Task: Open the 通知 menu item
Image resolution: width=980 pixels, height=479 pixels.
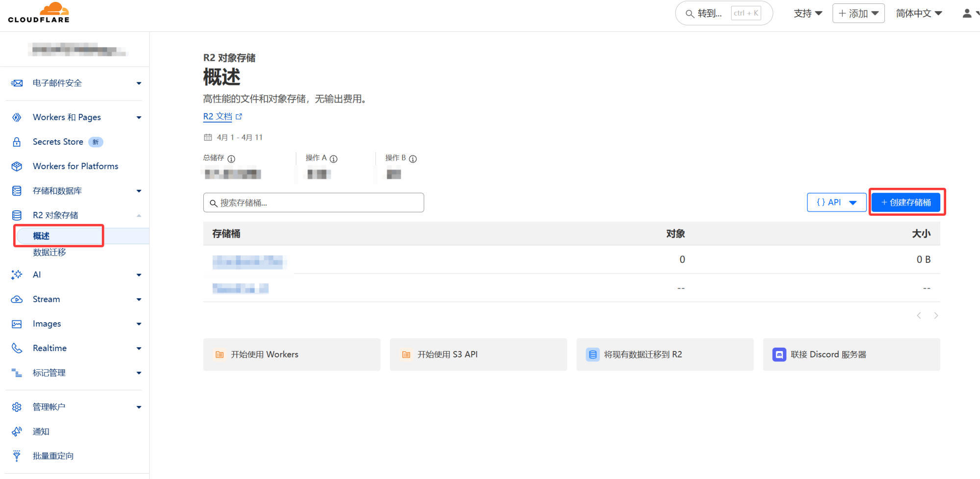Action: click(x=41, y=431)
